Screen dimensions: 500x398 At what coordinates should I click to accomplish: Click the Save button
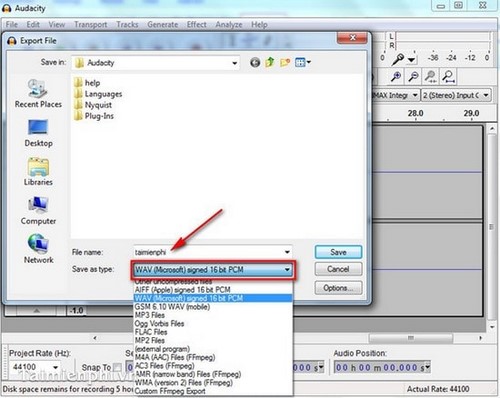338,252
